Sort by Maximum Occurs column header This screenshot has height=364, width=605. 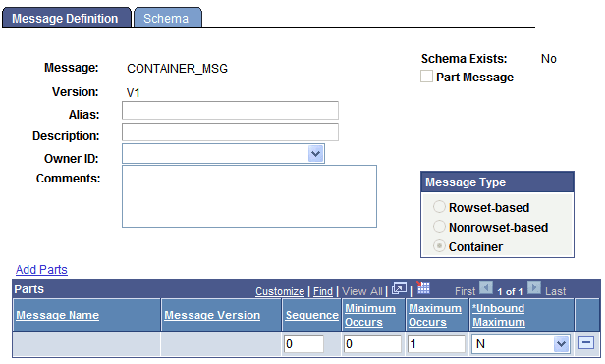tap(435, 315)
